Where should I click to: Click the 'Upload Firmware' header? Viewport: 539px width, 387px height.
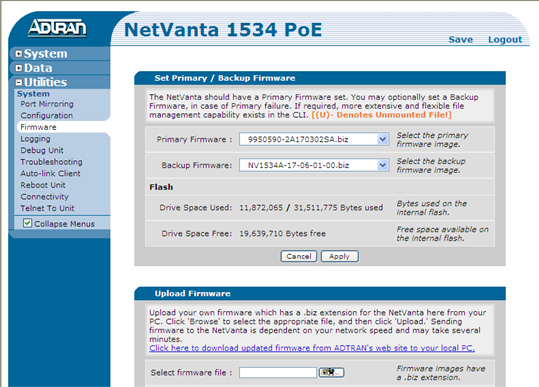pyautogui.click(x=192, y=294)
